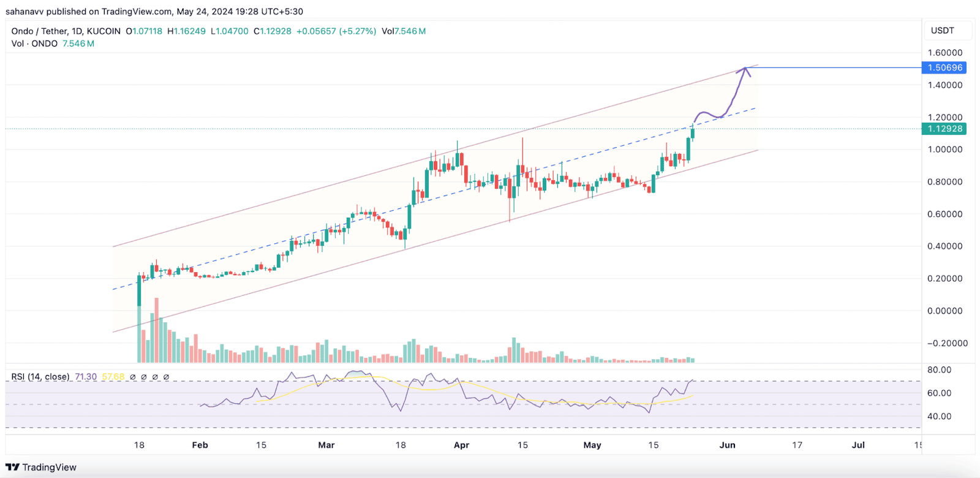
Task: Click the 0.20000 price axis label
Action: (x=944, y=278)
